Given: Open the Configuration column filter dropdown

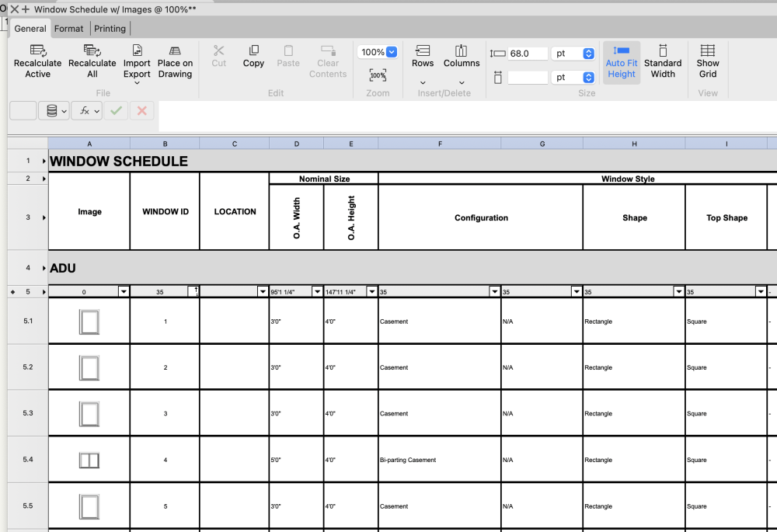Looking at the screenshot, I should coord(494,292).
